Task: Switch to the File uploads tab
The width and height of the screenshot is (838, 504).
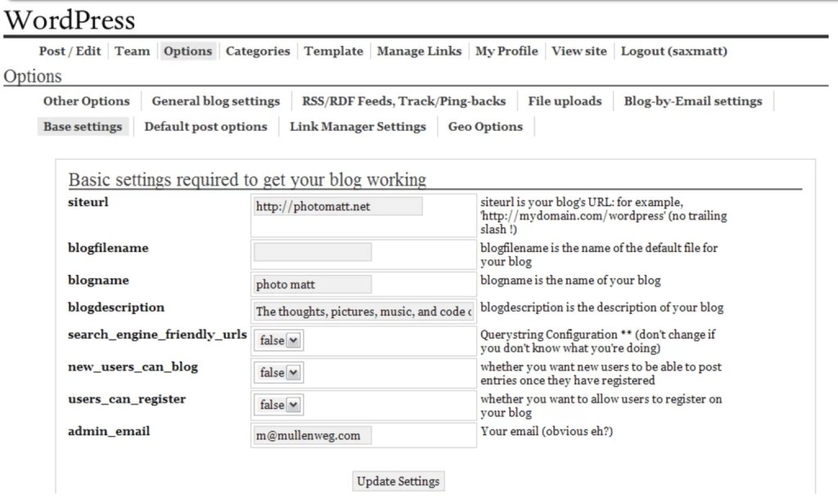Action: [565, 101]
